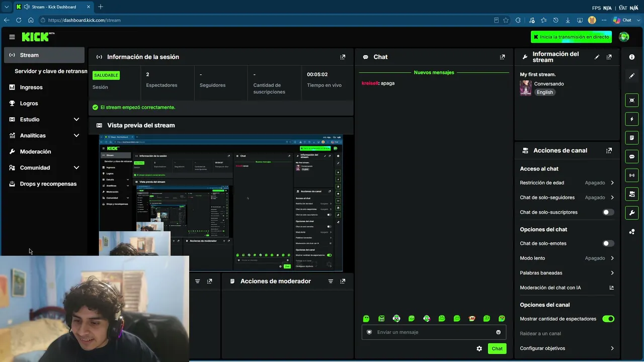Open browser extensions puzzle icon
This screenshot has height=362, width=644.
click(518, 20)
